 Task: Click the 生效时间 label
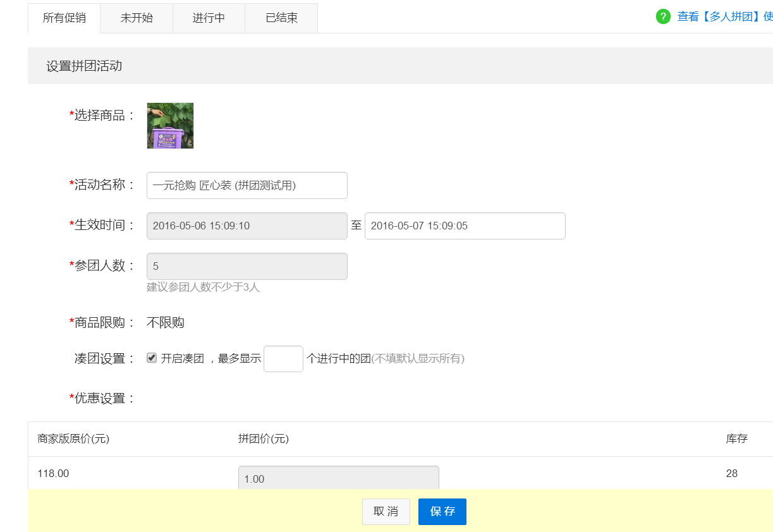(x=102, y=225)
